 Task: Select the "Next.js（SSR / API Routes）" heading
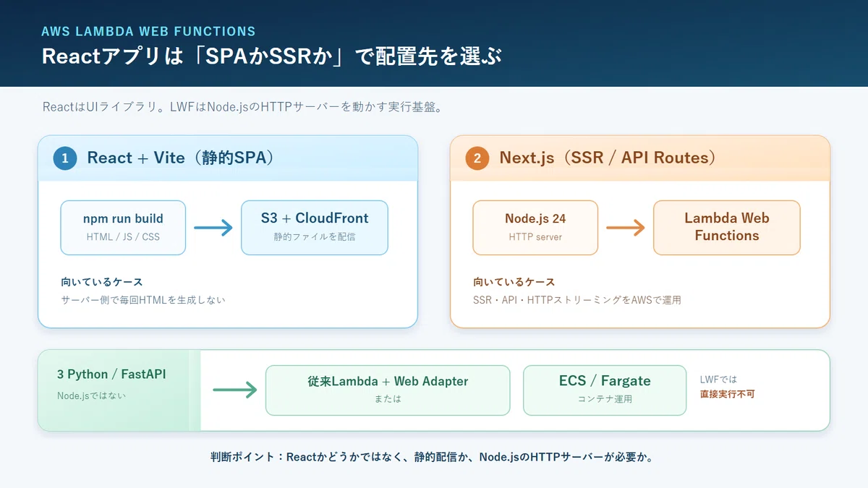pos(608,158)
